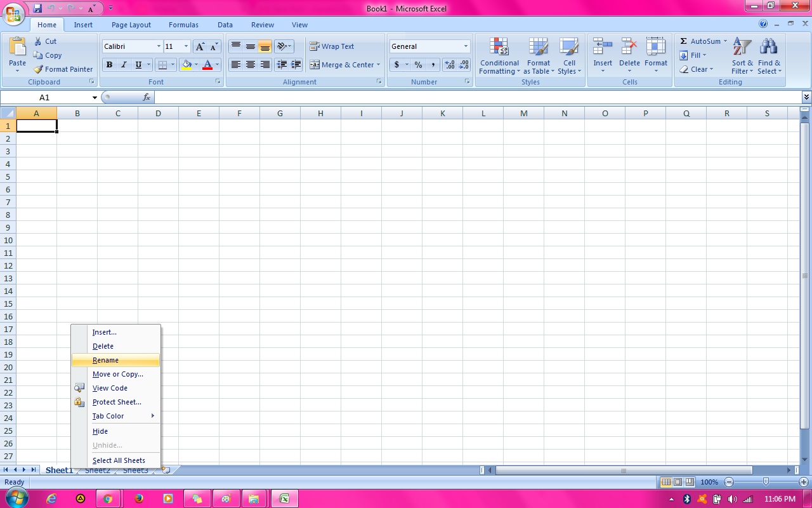Click the Find & Select button
812x508 pixels.
tap(769, 56)
